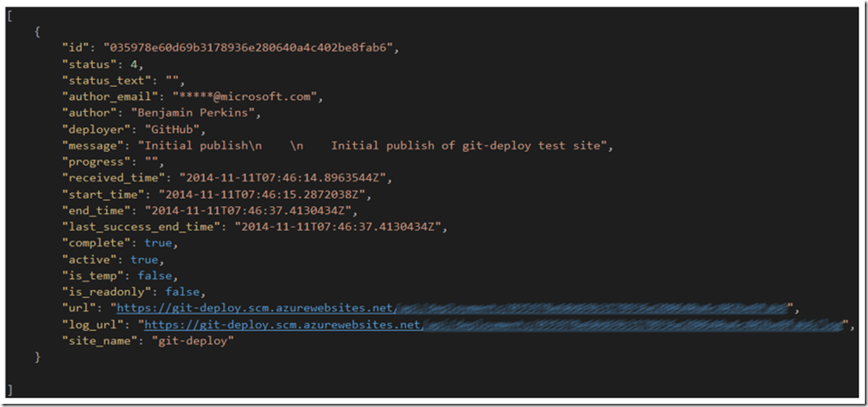Click the true value of active
This screenshot has width=868, height=407.
pos(145,259)
